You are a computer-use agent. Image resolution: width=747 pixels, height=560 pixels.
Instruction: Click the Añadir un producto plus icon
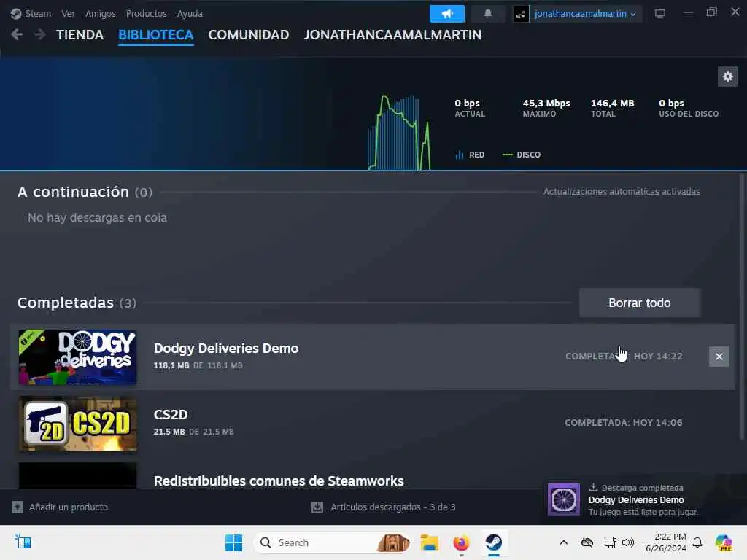(x=18, y=507)
